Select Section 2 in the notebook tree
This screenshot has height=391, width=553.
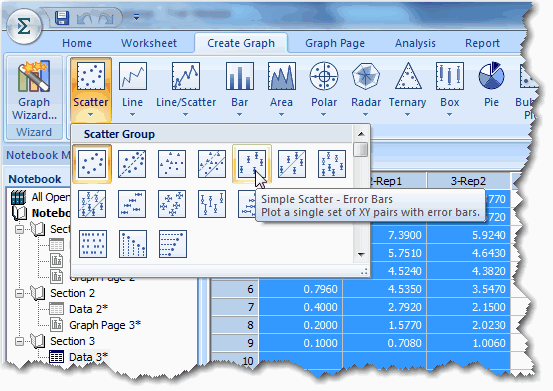[x=72, y=293]
